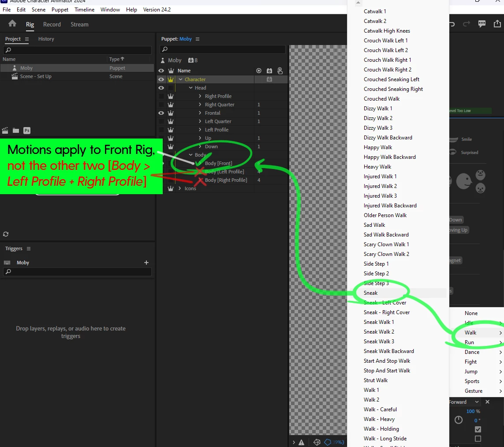Show the Right Quarter head layer

[x=161, y=104]
